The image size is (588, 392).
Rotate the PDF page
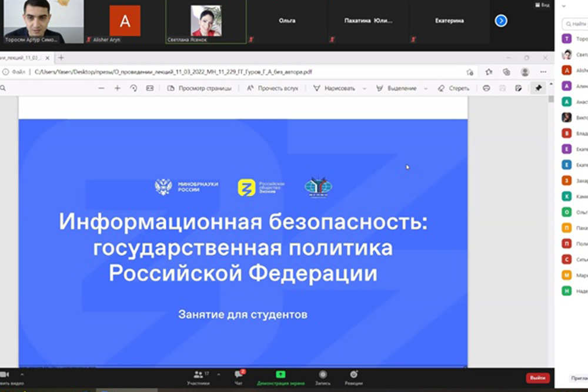coord(133,88)
